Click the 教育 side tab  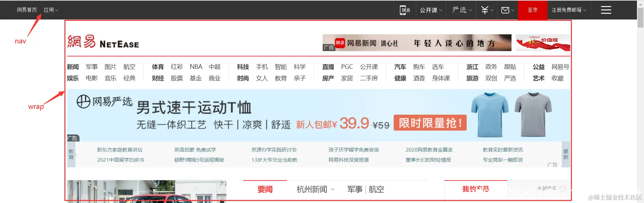tap(71, 154)
